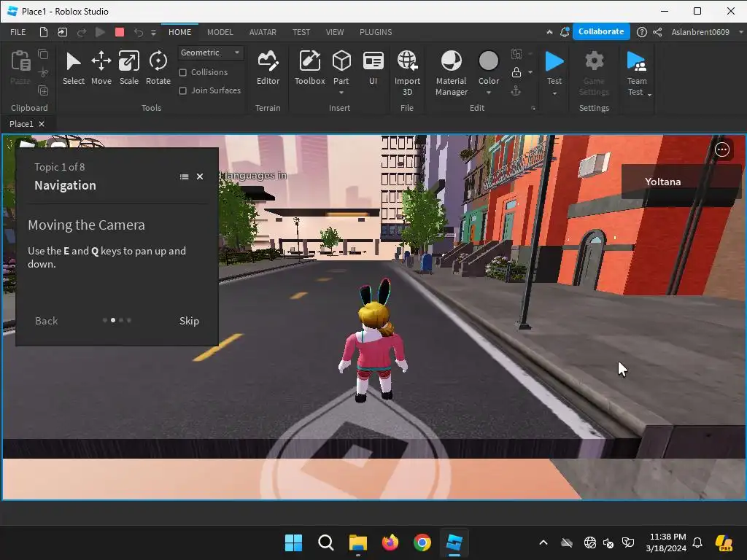Viewport: 747px width, 560px height.
Task: Open taskbar Search
Action: pyautogui.click(x=326, y=542)
